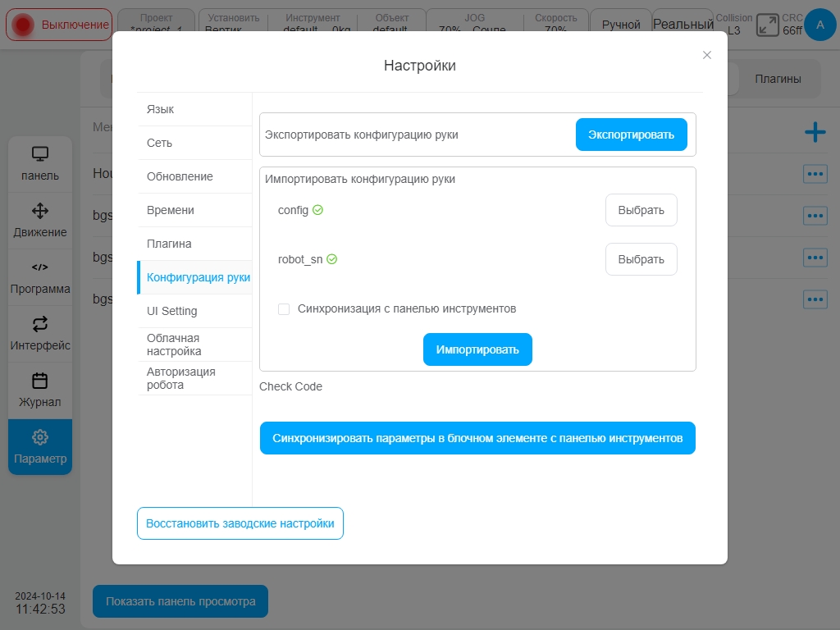Click the Ручной mode button

click(621, 25)
